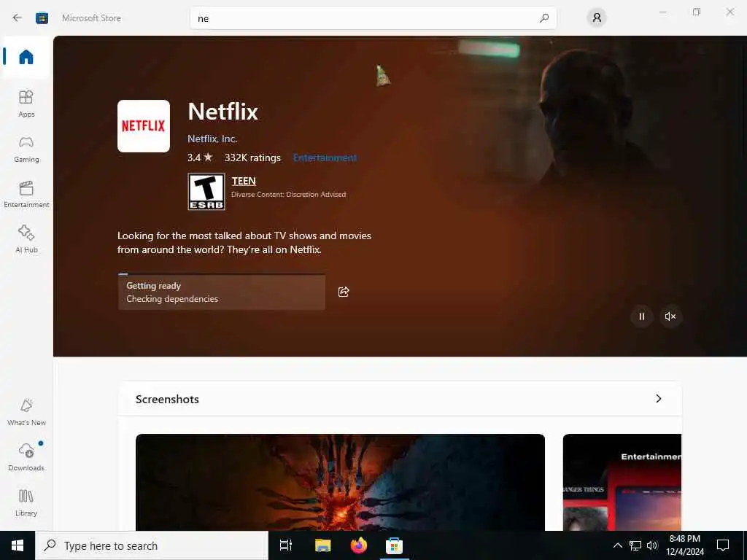Open the TEEN rating details link
The image size is (747, 560).
click(x=244, y=181)
